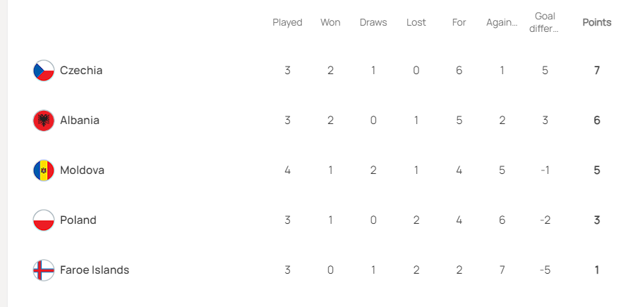This screenshot has height=307, width=644.
Task: Select the Draws column header
Action: tap(373, 23)
